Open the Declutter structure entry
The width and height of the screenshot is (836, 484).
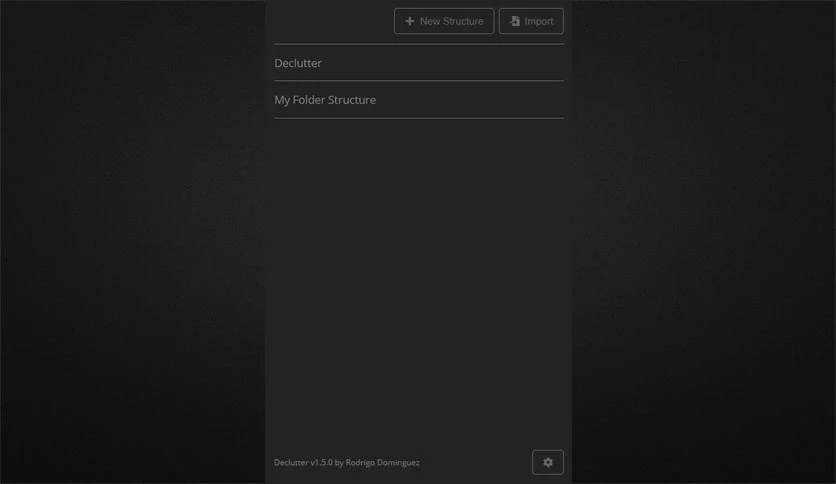[x=419, y=63]
